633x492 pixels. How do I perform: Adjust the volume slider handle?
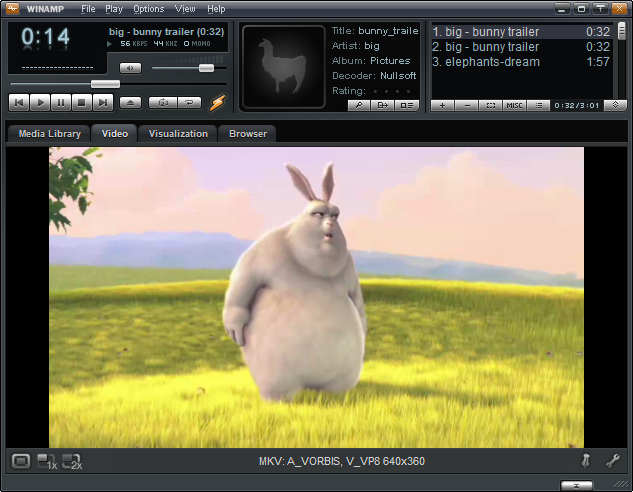coord(206,67)
